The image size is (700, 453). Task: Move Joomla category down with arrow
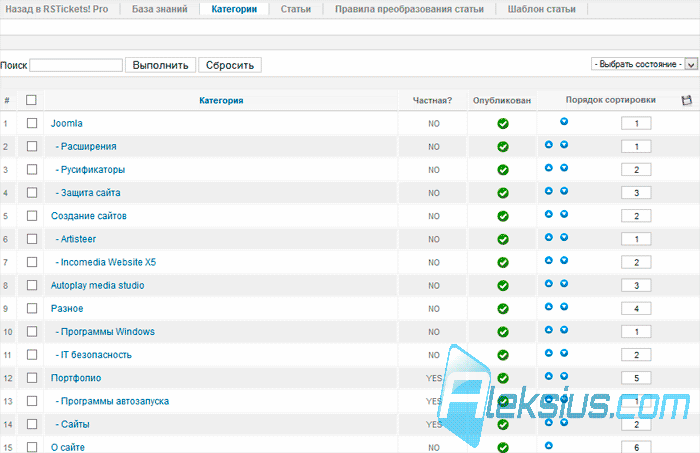(564, 121)
